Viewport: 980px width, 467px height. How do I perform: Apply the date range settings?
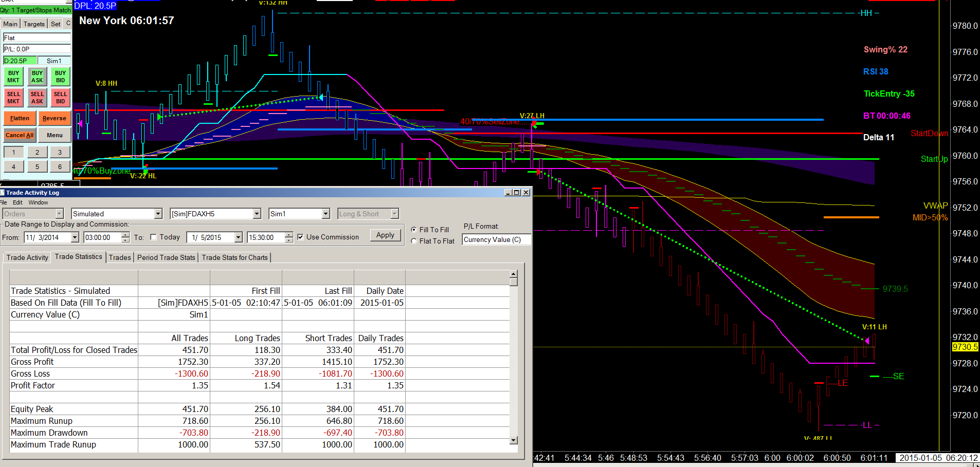(385, 235)
